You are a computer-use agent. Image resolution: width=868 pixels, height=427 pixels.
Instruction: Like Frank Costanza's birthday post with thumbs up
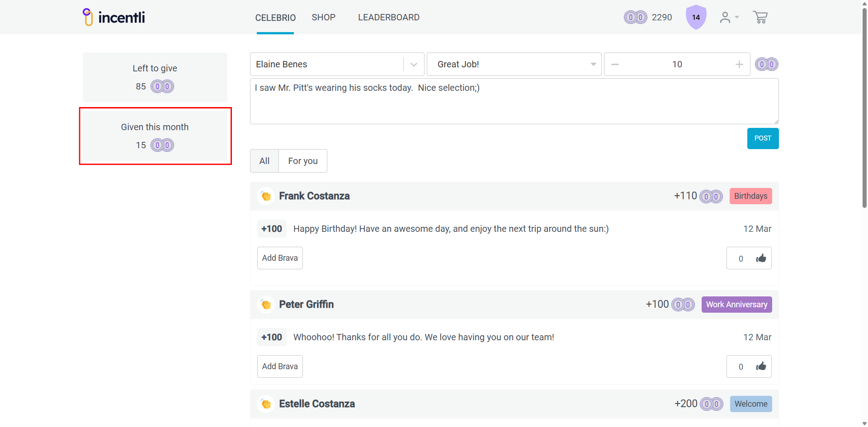(x=761, y=258)
